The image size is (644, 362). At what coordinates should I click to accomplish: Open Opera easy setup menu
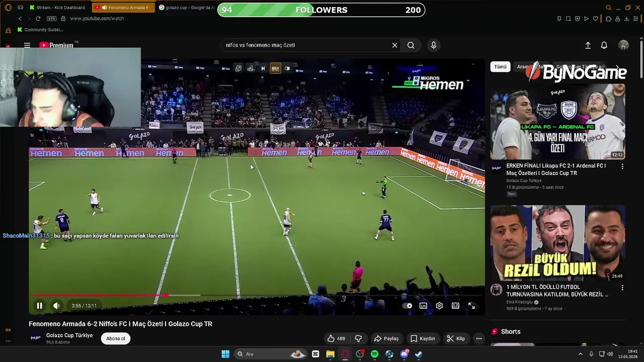coord(636,19)
